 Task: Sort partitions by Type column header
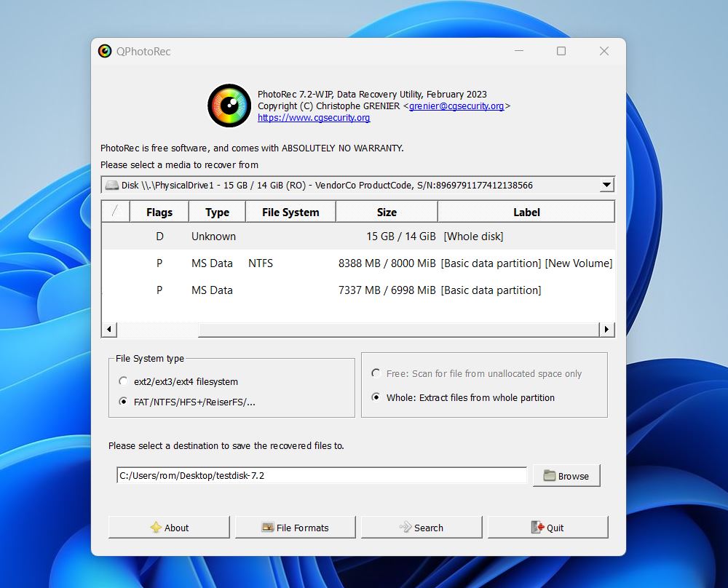pyautogui.click(x=217, y=212)
